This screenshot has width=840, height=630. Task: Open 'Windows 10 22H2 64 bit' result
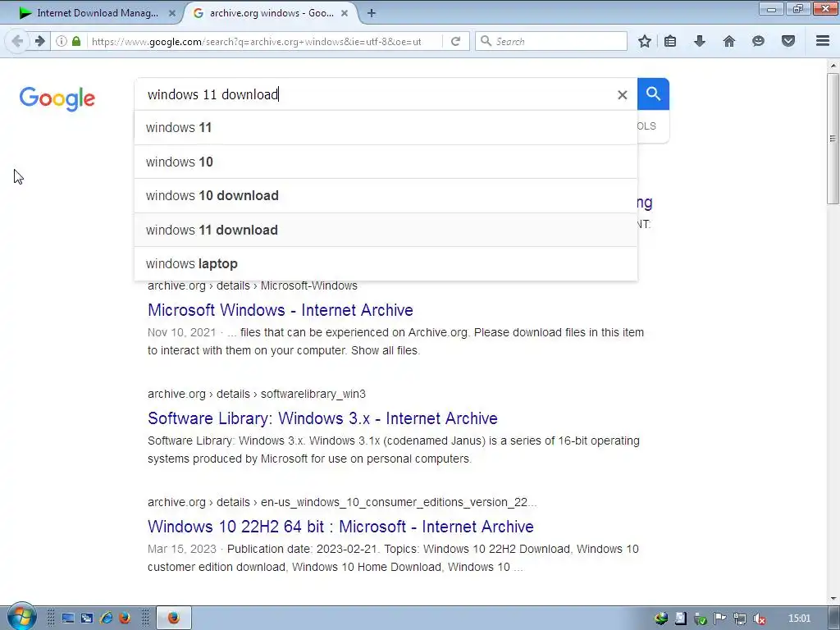pos(340,526)
